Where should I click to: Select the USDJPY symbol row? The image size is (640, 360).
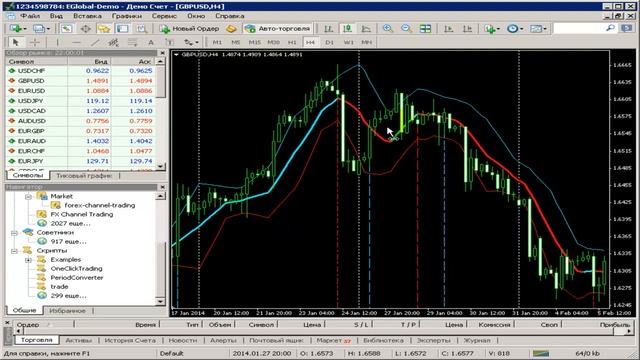(x=80, y=101)
